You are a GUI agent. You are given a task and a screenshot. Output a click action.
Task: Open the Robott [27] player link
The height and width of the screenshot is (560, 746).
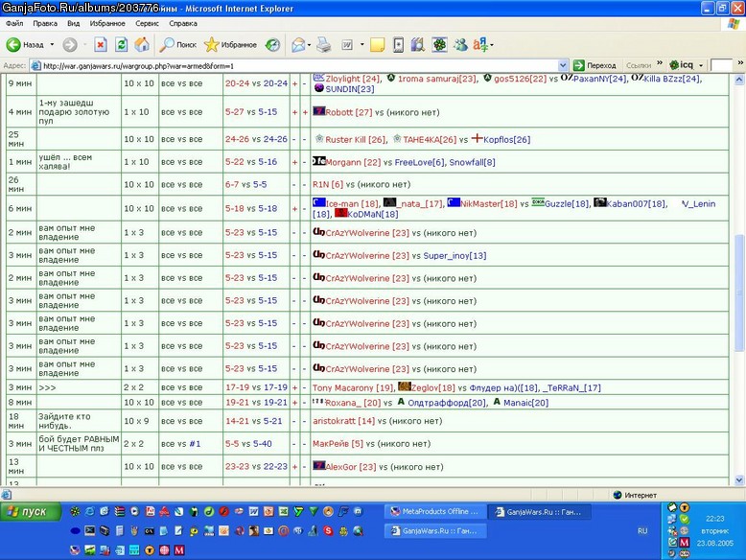(349, 113)
